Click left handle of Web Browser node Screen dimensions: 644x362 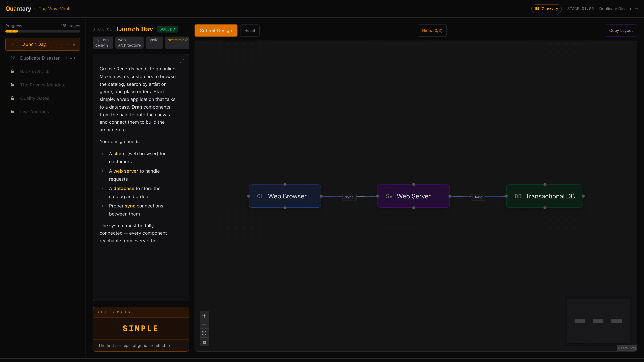click(249, 196)
